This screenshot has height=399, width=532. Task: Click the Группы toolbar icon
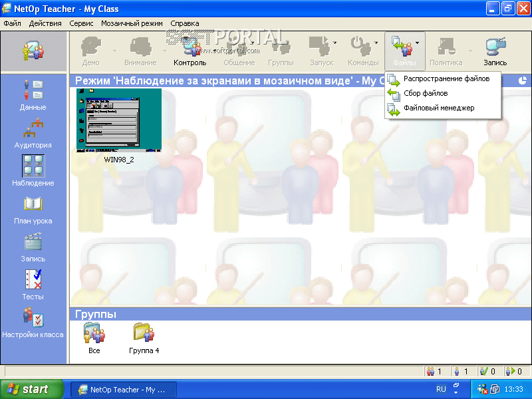point(281,51)
